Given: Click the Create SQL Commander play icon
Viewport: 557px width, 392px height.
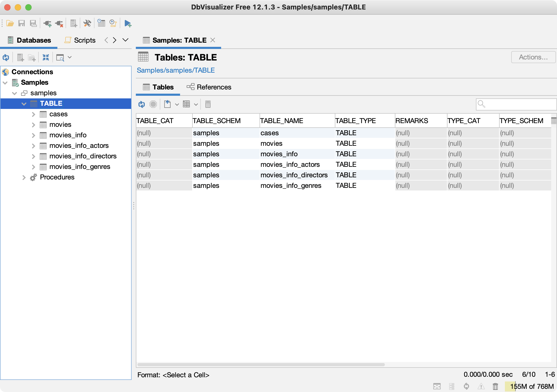Looking at the screenshot, I should pos(128,23).
